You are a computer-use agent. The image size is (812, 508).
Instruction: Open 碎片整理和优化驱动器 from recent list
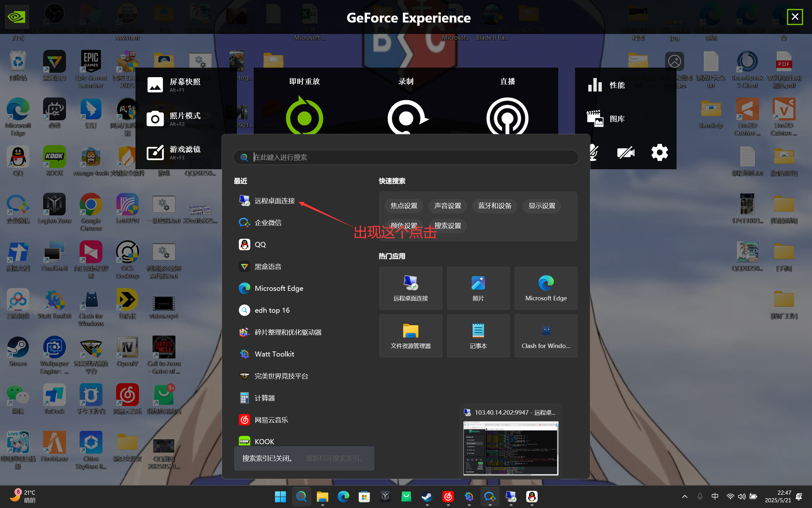[280, 332]
